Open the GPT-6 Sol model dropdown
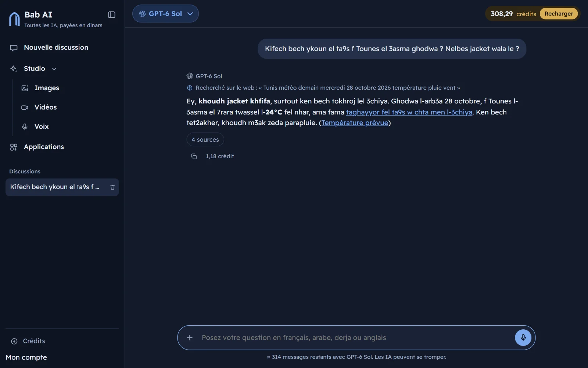The image size is (588, 368). (x=165, y=14)
